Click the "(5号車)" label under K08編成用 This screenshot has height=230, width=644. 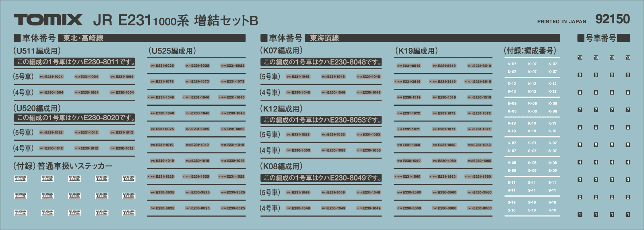(x=270, y=192)
